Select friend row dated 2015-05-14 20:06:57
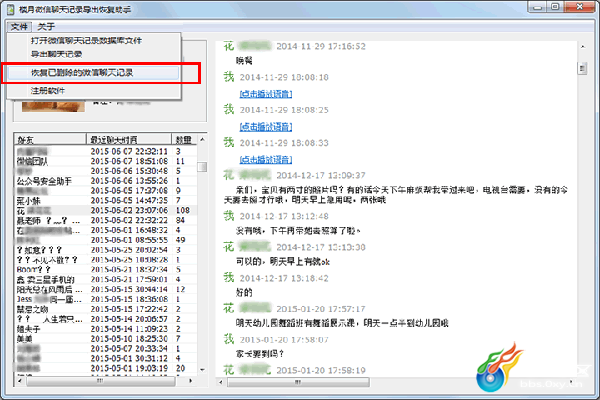 pos(106,319)
